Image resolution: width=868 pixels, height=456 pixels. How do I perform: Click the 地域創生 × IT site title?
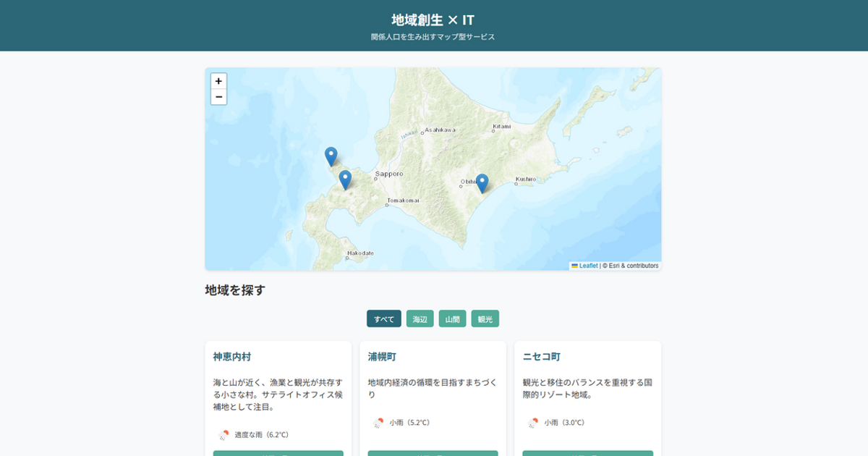(x=433, y=20)
